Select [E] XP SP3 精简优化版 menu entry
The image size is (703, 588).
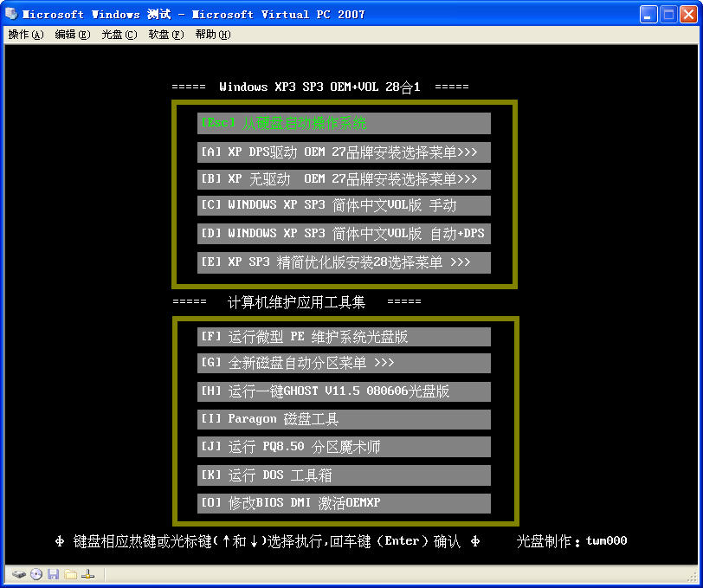tap(344, 262)
